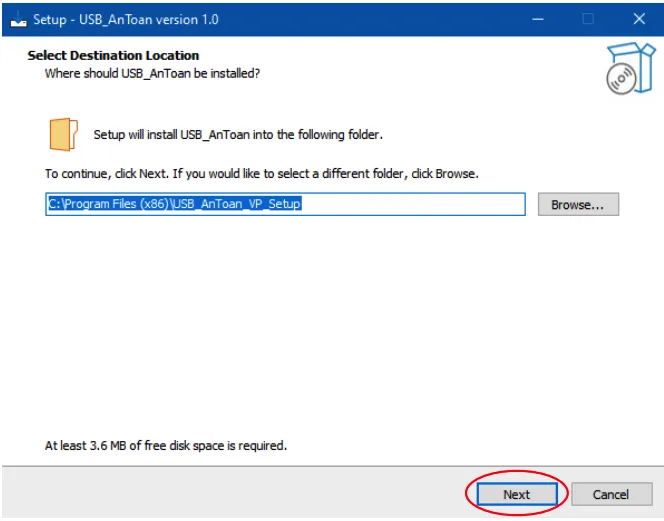Click the yellow folder icon

63,134
